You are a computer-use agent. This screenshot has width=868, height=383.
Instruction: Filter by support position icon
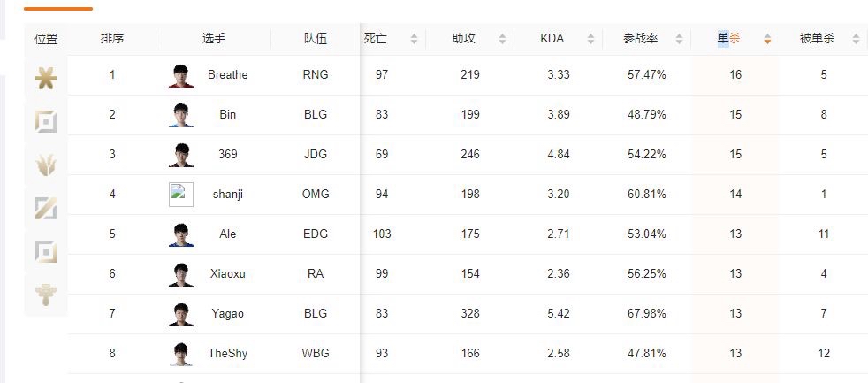46,293
